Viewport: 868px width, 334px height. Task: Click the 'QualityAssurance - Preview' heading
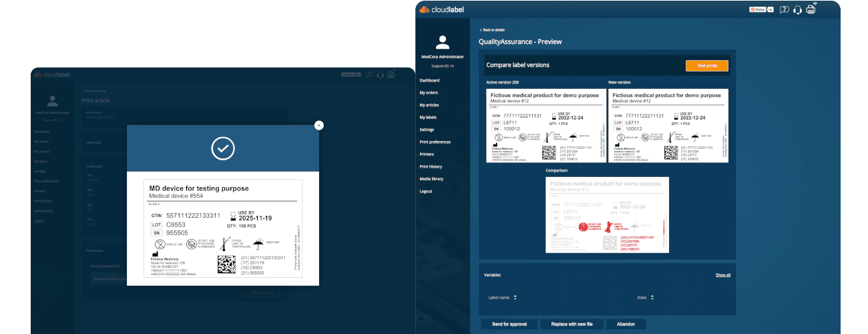click(x=520, y=41)
